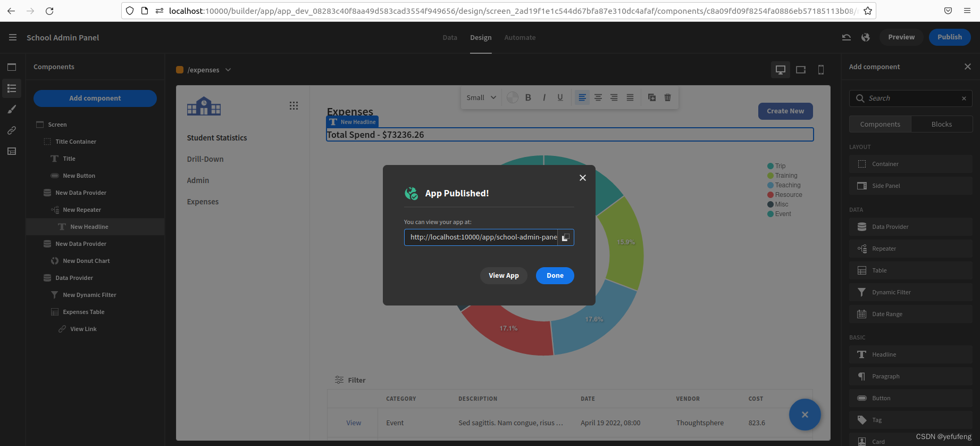
Task: Add a Container component
Action: click(x=911, y=164)
